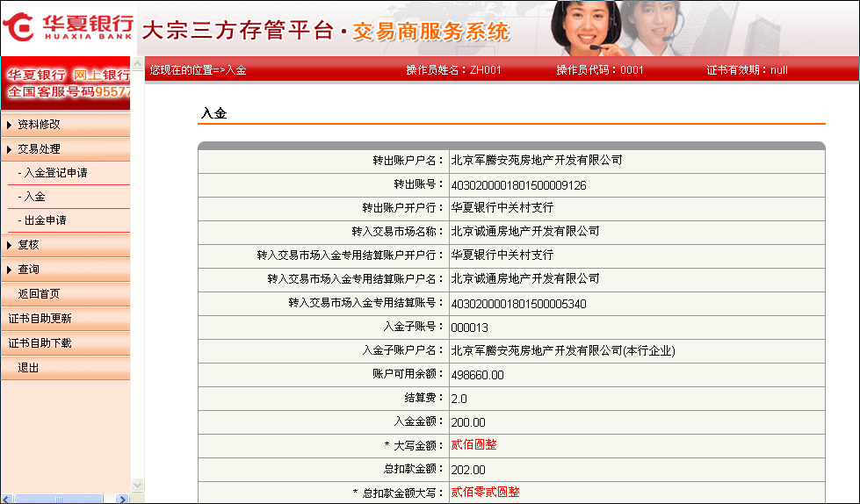
Task: Click 交易商服务系统 title text
Action: click(430, 32)
